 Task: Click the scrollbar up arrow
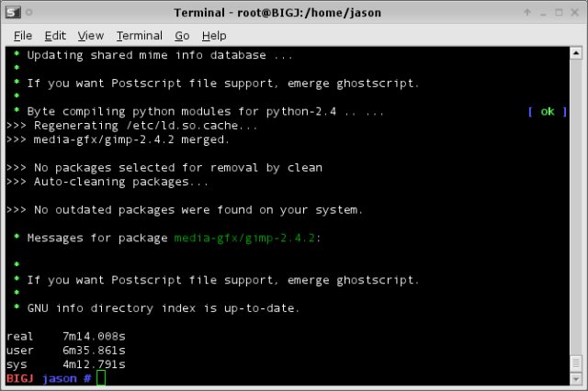(576, 53)
